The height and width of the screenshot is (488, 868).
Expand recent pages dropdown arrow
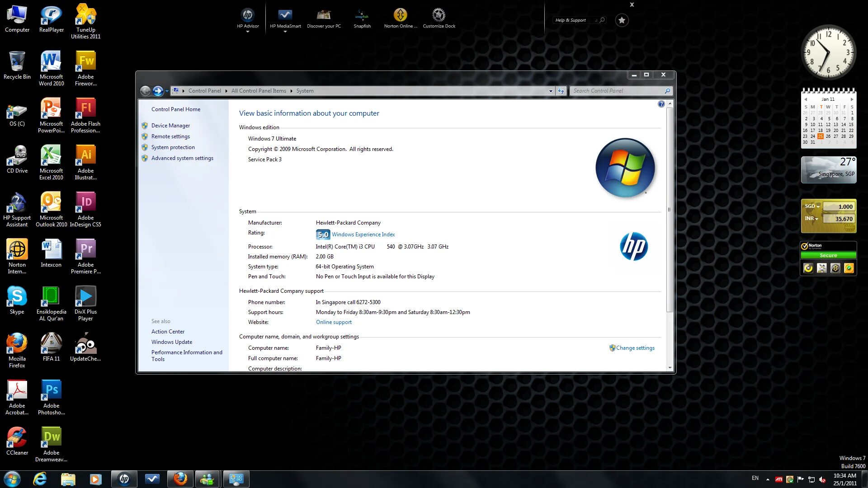167,91
